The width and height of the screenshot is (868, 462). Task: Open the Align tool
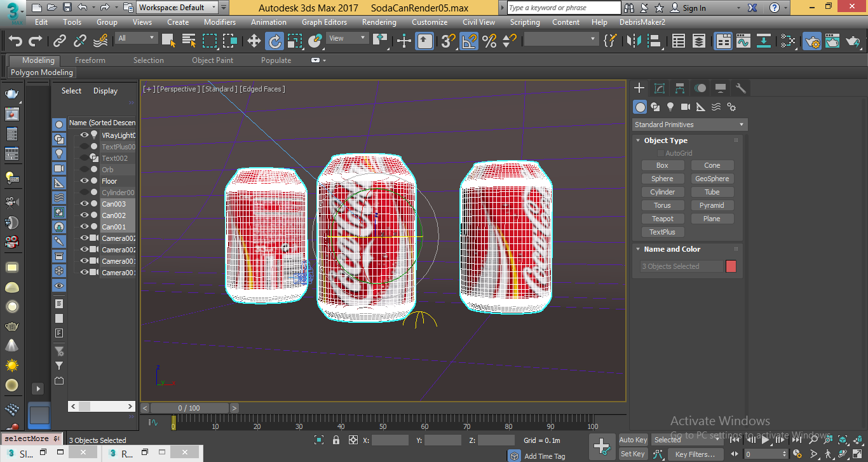pos(654,41)
